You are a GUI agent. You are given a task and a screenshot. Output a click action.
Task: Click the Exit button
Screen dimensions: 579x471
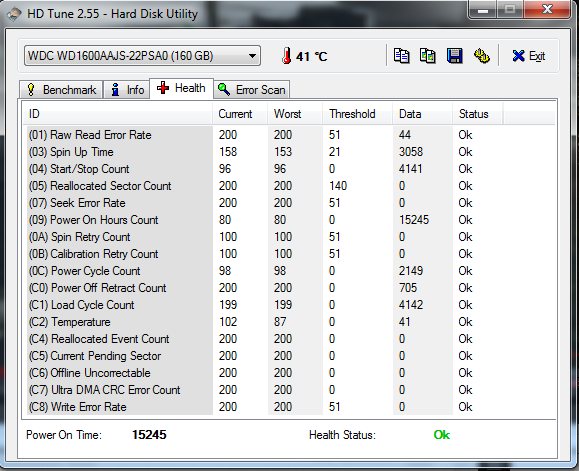tap(529, 56)
